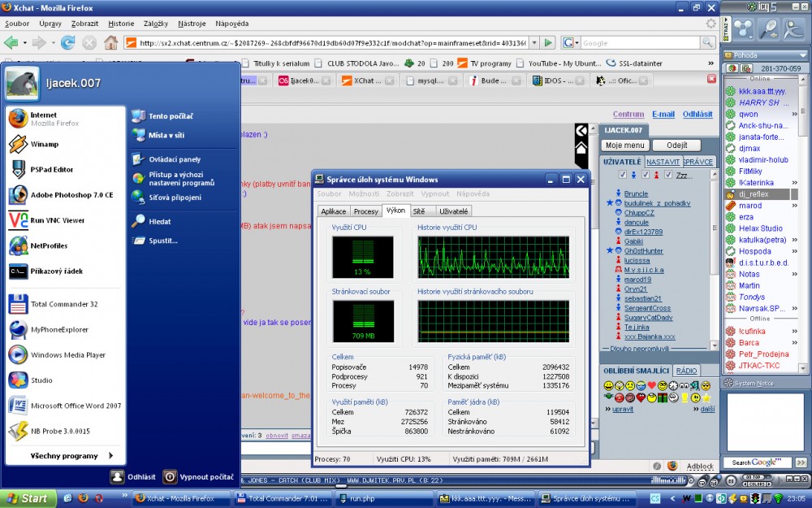Open Run VNC Viewer
Image resolution: width=812 pixels, height=508 pixels.
[57, 220]
